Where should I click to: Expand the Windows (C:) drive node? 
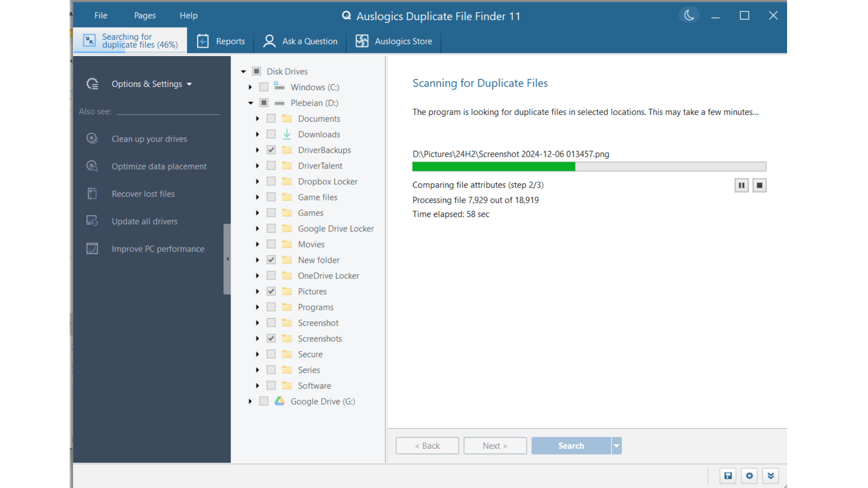(250, 87)
